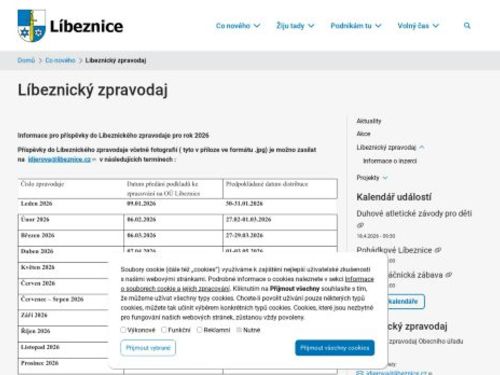Click the Číslo zpravodaje header cell
Viewport: 500px width, 375px height.
[71, 189]
